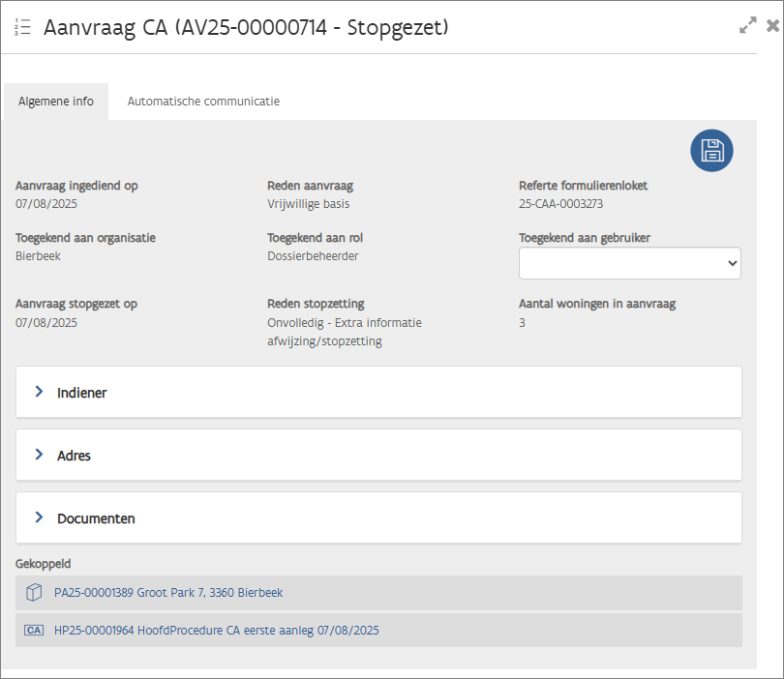Open the Toegekend aan gebruiker dropdown

point(630,263)
